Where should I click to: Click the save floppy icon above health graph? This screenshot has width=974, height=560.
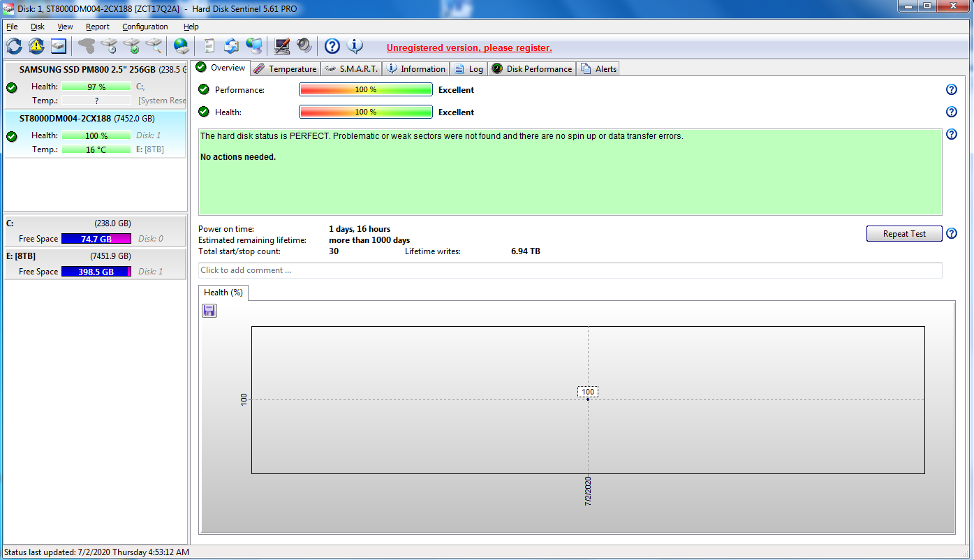tap(209, 311)
